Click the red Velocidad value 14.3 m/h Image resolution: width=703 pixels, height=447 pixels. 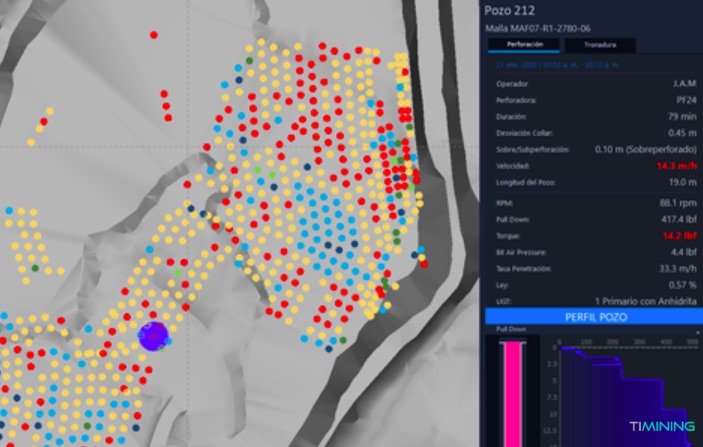pos(677,165)
